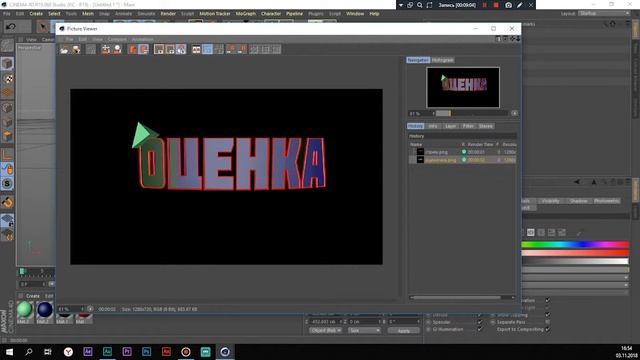Click the Apply button in coordinates panel

tap(403, 330)
